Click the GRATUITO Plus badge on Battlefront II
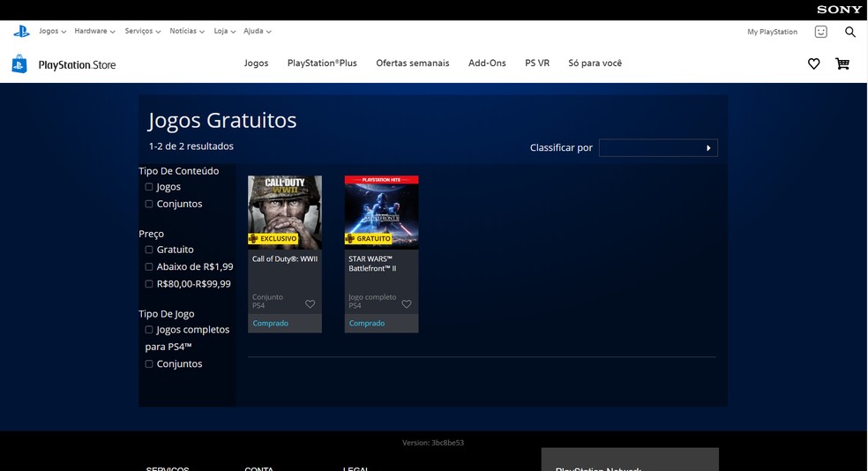This screenshot has width=868, height=471. 369,238
